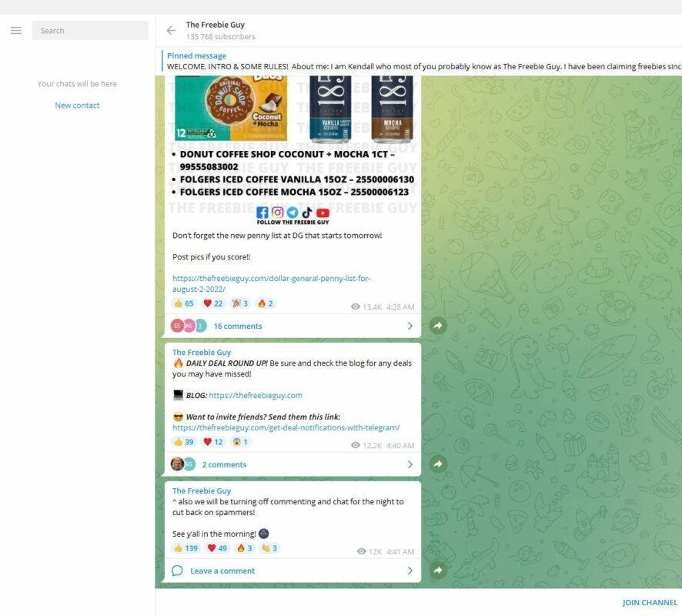Click the back arrow beside The Freebie Guy

tap(171, 31)
